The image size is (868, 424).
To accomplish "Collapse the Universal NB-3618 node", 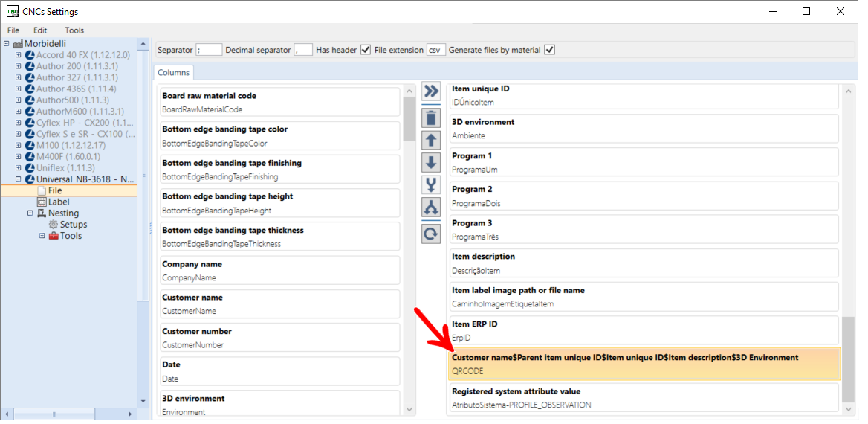I will [19, 179].
